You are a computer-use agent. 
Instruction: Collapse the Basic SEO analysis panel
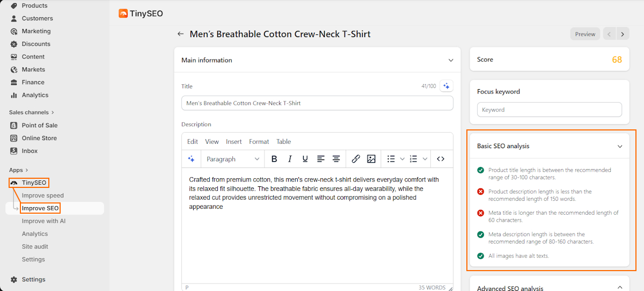pos(620,146)
